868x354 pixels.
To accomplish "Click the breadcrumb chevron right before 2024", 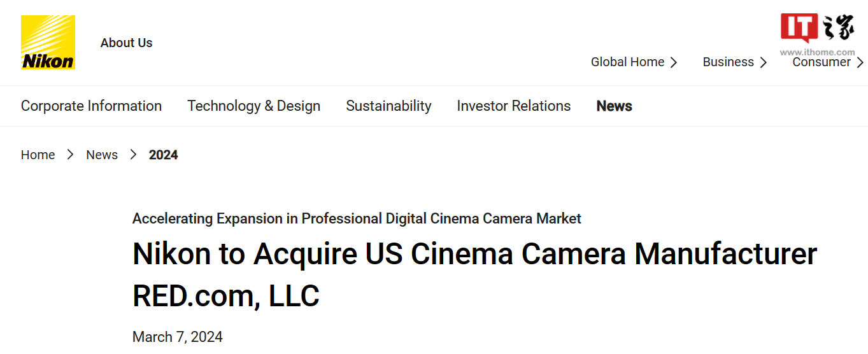I will [134, 155].
